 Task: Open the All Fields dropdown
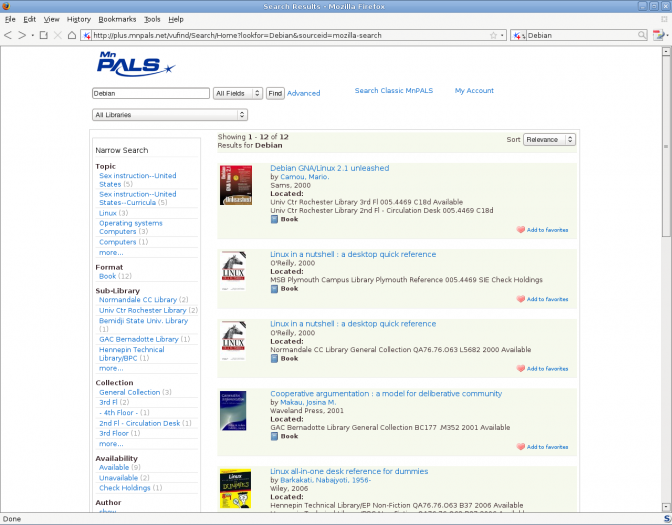click(x=238, y=93)
